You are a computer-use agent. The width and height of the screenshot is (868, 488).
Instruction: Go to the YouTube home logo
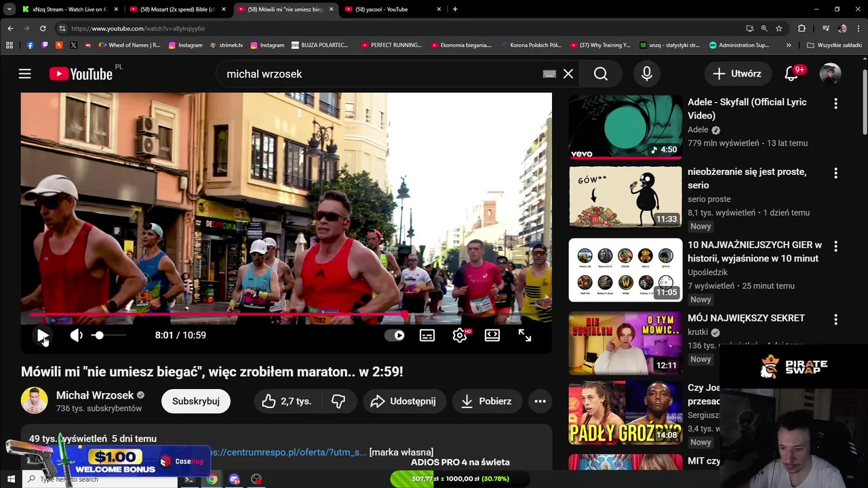(81, 74)
